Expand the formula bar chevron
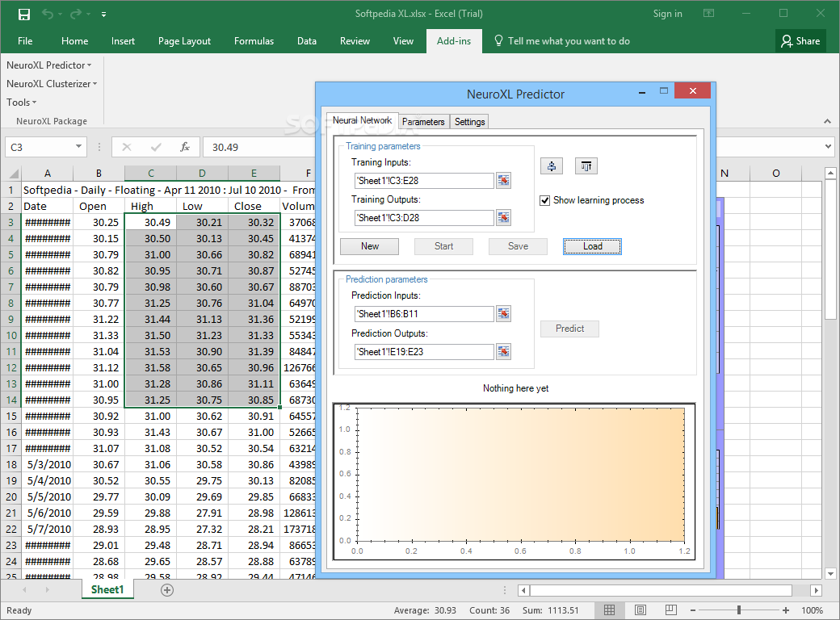840x620 pixels. (x=828, y=146)
